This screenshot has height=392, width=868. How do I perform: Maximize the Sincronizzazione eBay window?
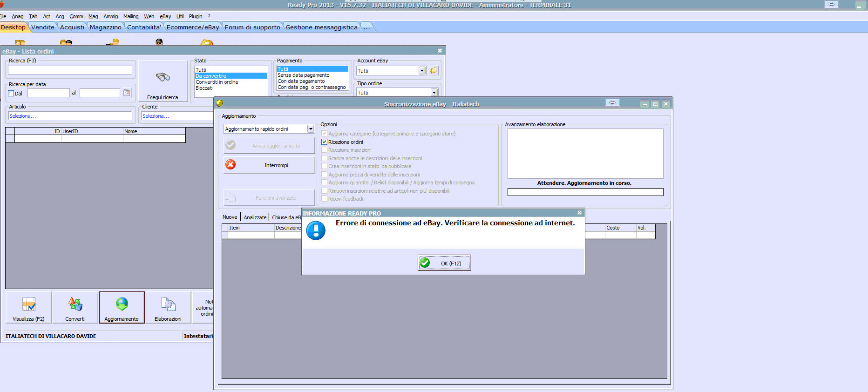[655, 104]
